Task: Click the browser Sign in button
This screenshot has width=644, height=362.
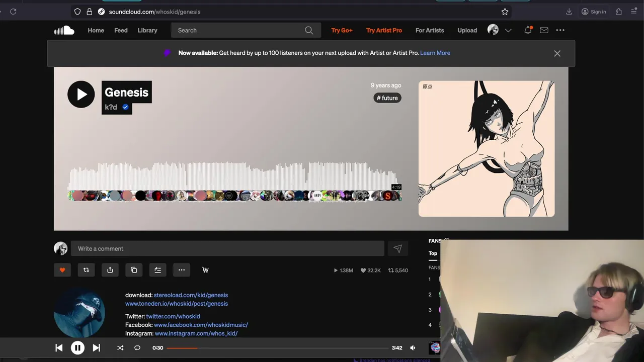Action: click(594, 12)
